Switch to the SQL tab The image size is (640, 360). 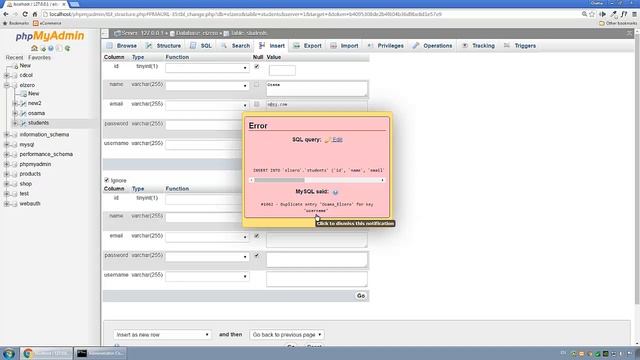[201, 46]
